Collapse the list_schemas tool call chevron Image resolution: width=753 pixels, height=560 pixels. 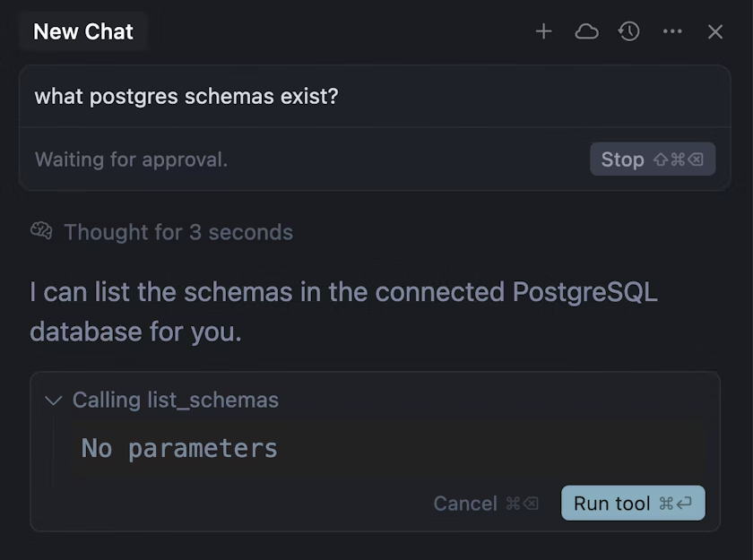(53, 401)
